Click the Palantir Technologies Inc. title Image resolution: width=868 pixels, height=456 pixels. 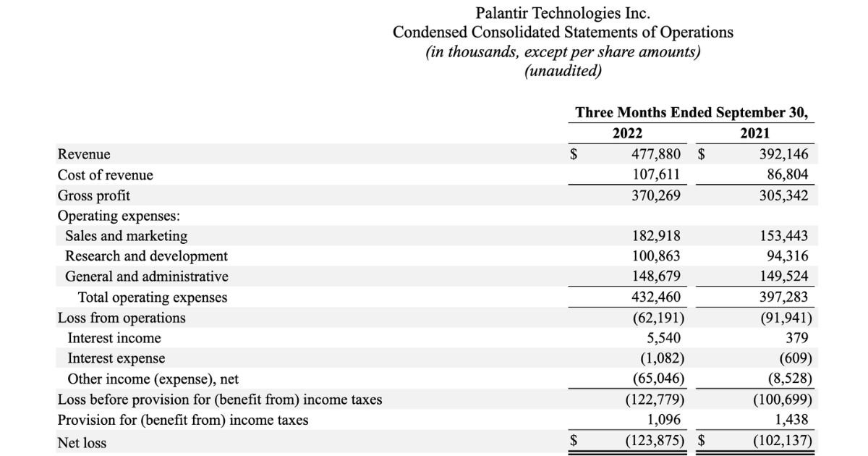pos(562,13)
